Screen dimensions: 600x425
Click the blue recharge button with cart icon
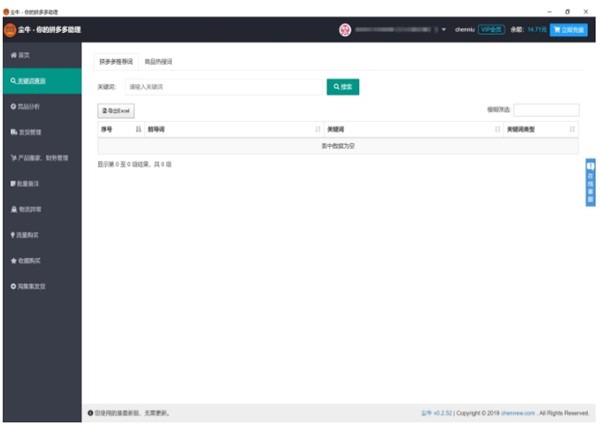569,29
